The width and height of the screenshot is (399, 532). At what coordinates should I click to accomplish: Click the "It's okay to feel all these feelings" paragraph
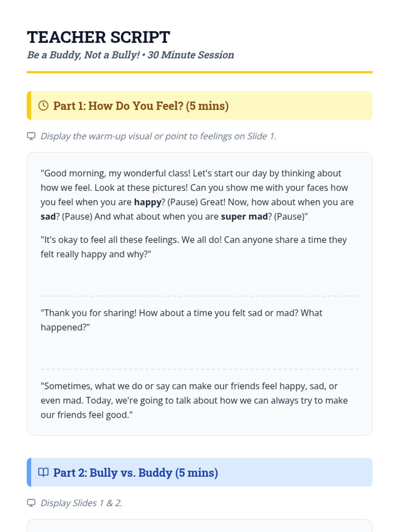pos(194,247)
